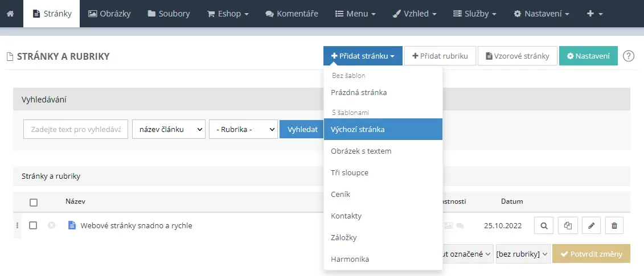Click the gray circle status icon beside the page
The width and height of the screenshot is (644, 276).
pos(52,225)
